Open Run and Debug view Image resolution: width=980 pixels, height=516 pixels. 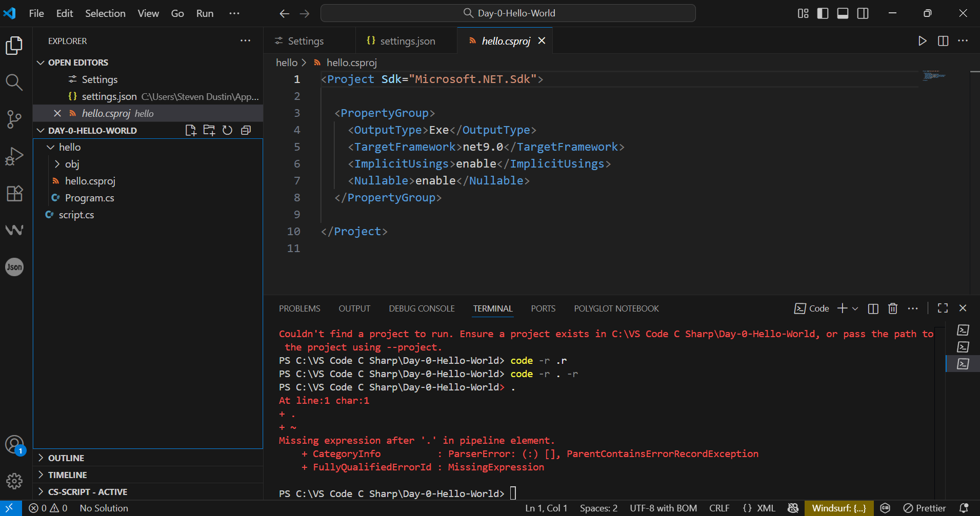(x=14, y=156)
